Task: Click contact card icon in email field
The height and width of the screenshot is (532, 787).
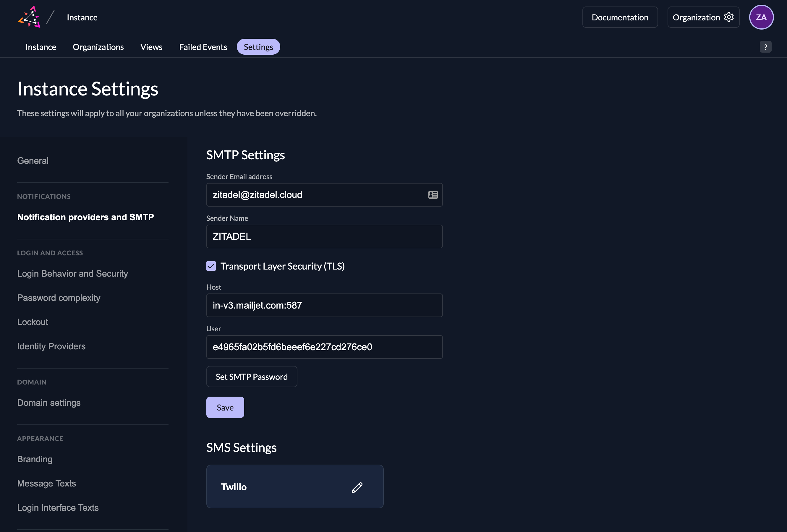Action: tap(433, 195)
